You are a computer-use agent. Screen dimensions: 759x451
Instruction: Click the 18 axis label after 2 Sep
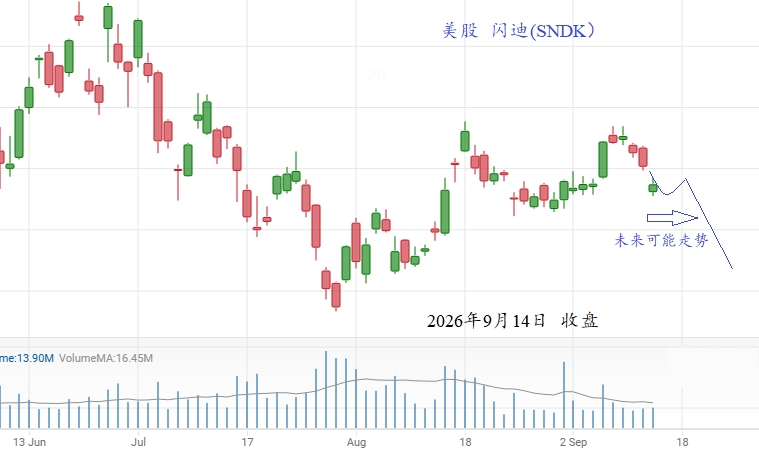(682, 442)
